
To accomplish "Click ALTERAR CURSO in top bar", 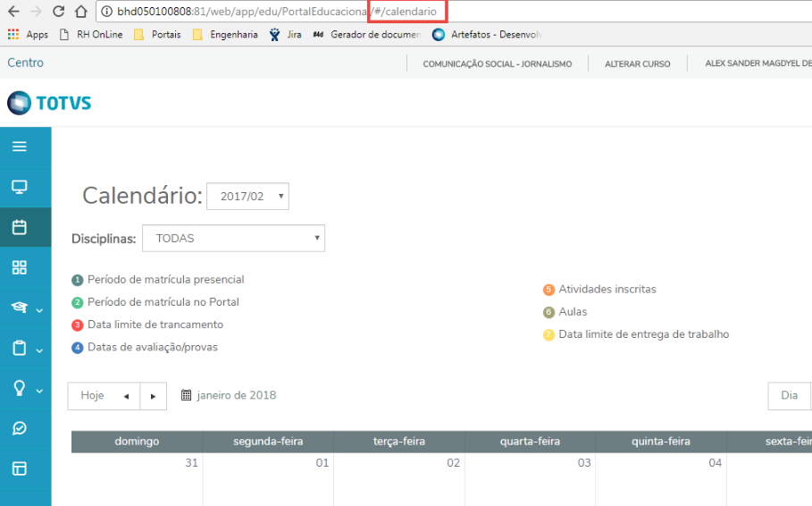I will click(638, 63).
